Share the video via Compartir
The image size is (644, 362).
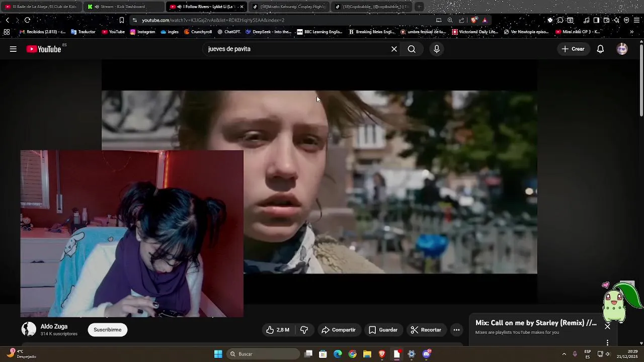(338, 330)
